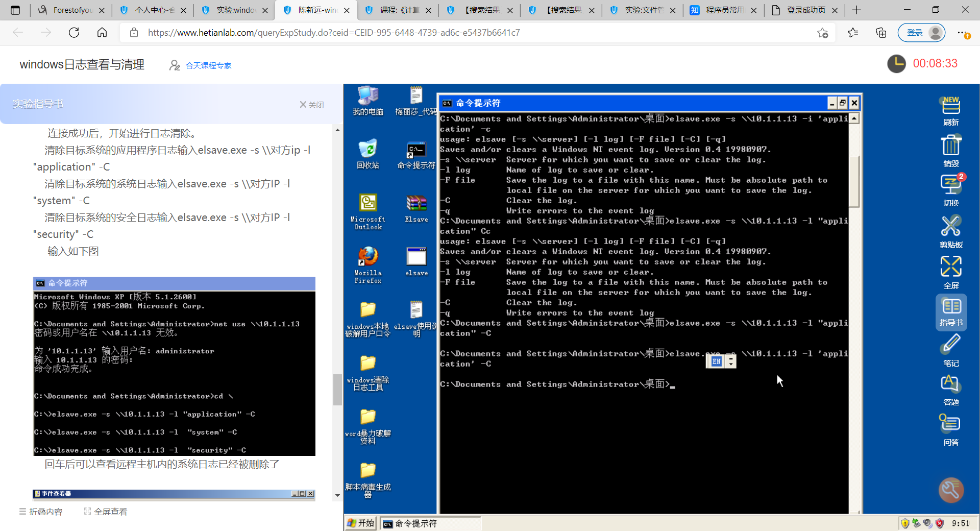Select the 命令提示符 desktop shortcut
Image resolution: width=980 pixels, height=531 pixels.
(x=416, y=155)
